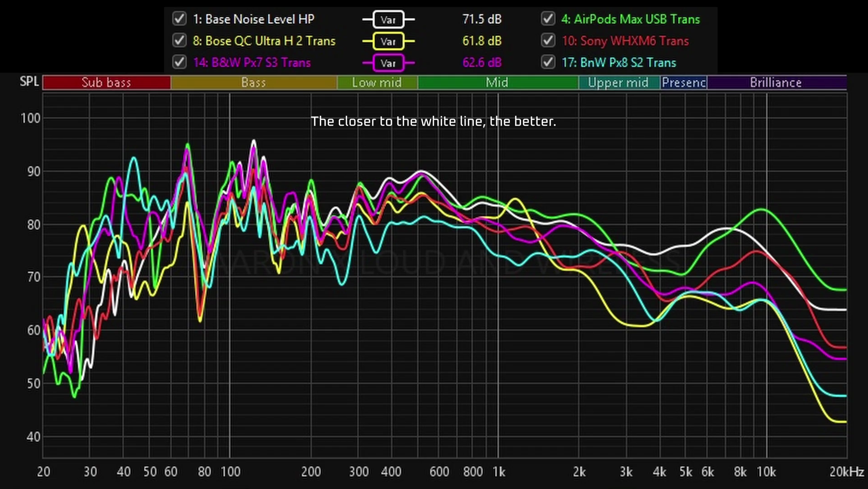Hide the B&W Px7 S3 Trans trace

(179, 62)
